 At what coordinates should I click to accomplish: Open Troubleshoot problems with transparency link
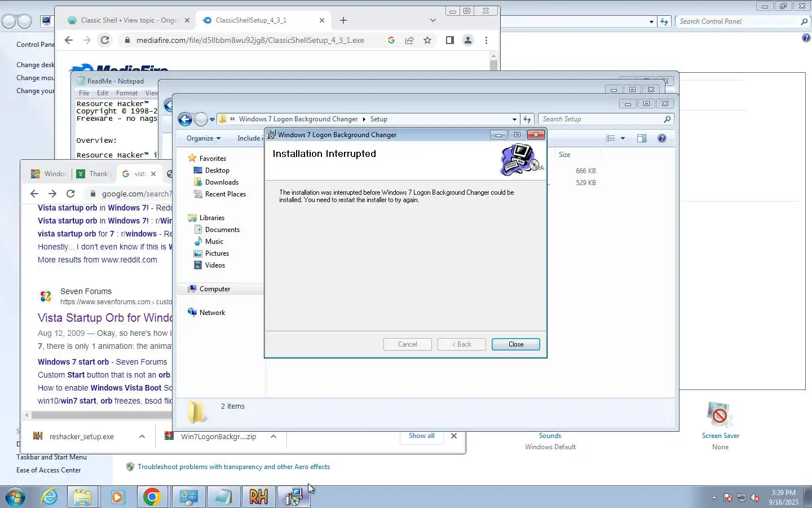pos(233,467)
